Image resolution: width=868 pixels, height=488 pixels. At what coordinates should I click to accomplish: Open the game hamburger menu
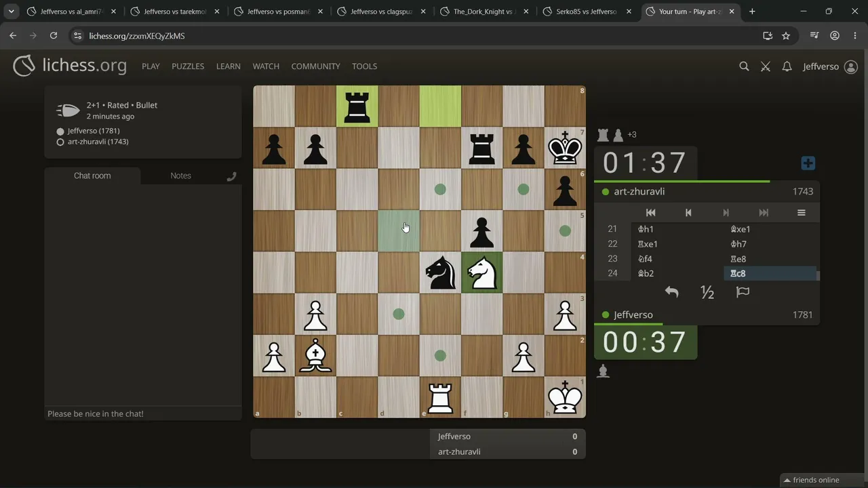click(x=801, y=213)
